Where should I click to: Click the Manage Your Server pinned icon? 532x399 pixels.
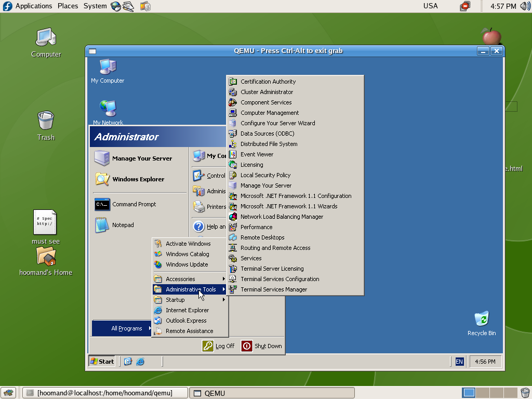click(x=102, y=158)
